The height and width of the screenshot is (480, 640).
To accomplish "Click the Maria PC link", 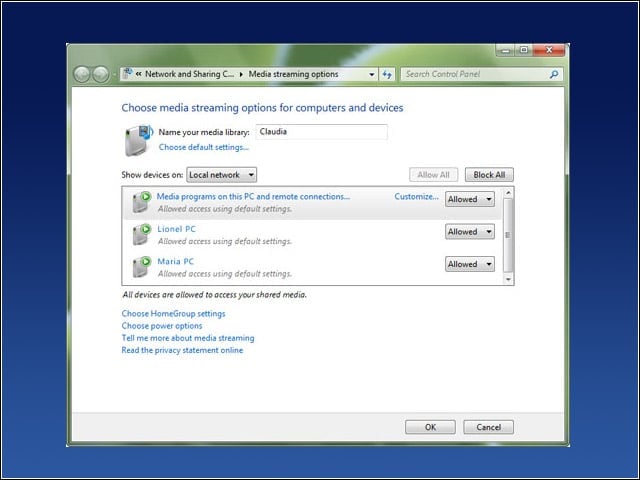I will point(176,261).
